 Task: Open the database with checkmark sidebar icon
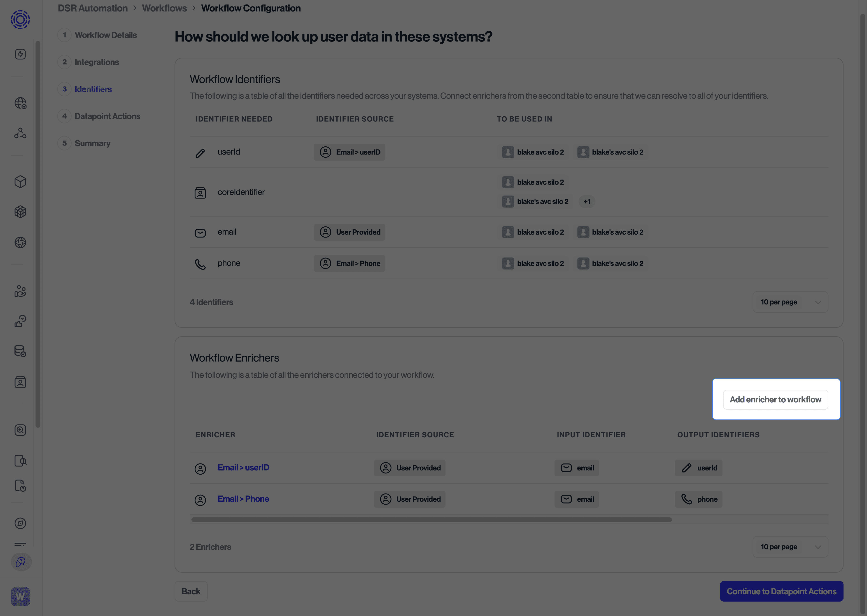click(x=20, y=351)
